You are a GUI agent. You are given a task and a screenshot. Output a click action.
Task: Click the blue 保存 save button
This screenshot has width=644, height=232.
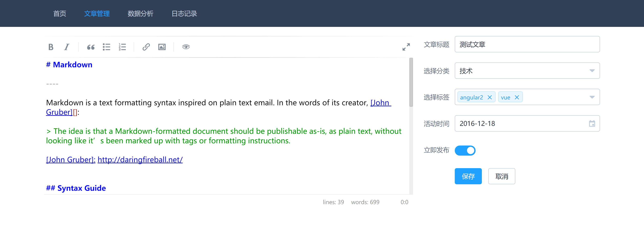click(468, 176)
